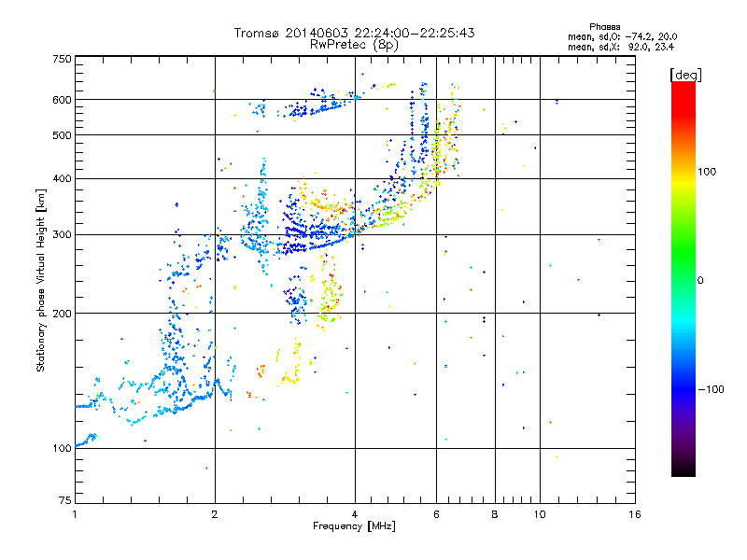This screenshot has height=560, width=747.
Task: Click the colorbar label '-100'
Action: pos(711,389)
